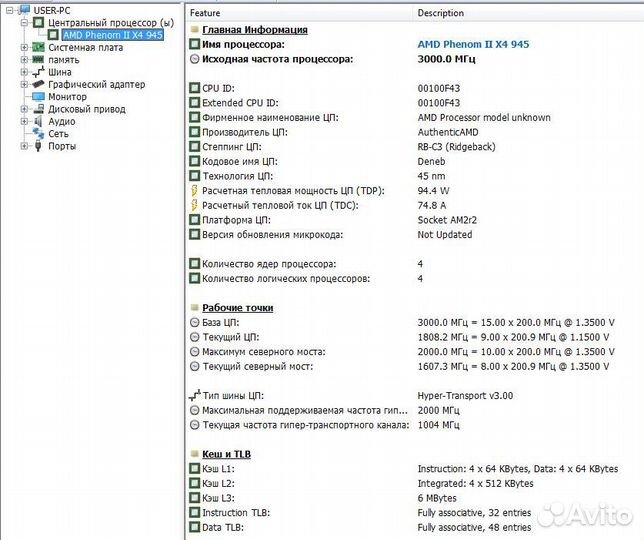Select Системная плата in the tree
Image resolution: width=644 pixels, height=540 pixels.
tap(85, 48)
